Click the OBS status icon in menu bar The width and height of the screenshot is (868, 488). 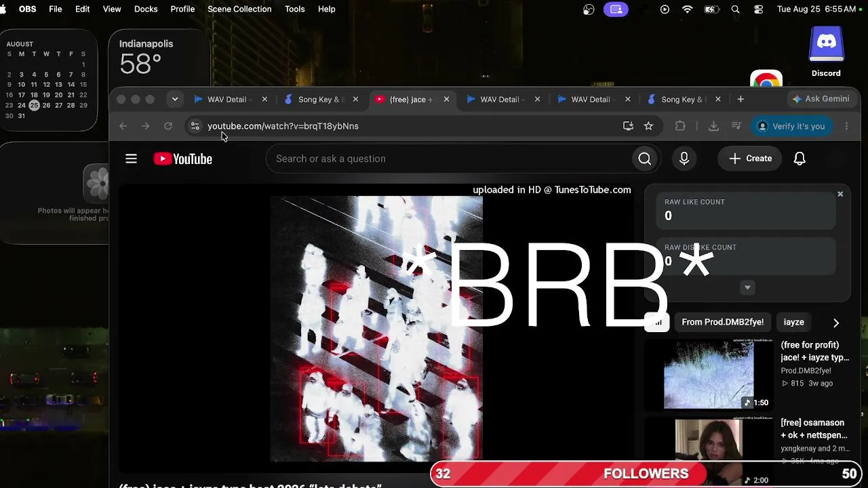pyautogui.click(x=589, y=9)
